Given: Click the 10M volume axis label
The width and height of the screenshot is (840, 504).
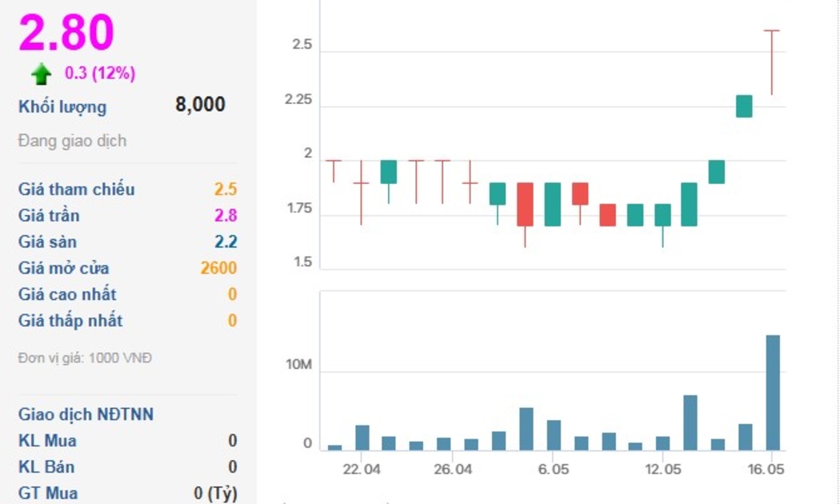Looking at the screenshot, I should tap(299, 366).
